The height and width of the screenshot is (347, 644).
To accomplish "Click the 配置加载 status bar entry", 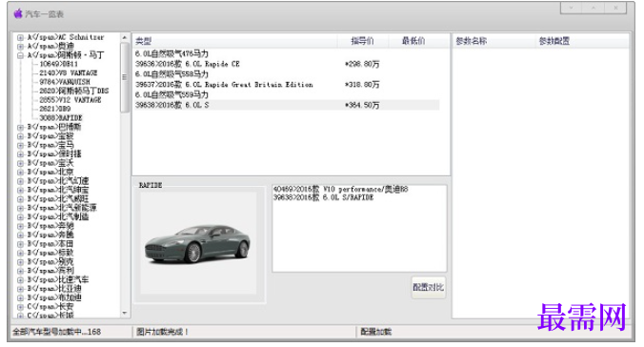I will (375, 332).
